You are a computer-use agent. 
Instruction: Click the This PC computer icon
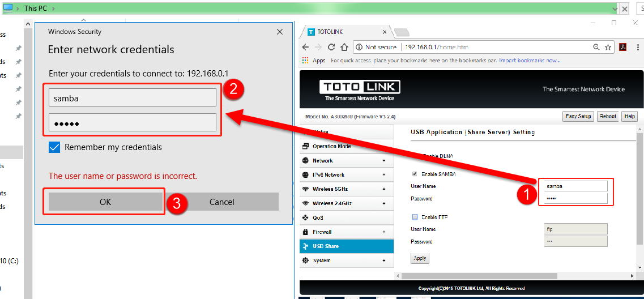coord(8,8)
